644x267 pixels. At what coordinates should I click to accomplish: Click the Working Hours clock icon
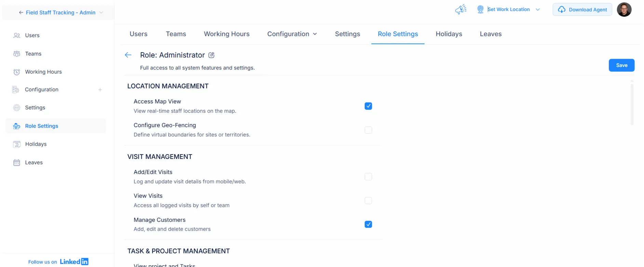16,72
